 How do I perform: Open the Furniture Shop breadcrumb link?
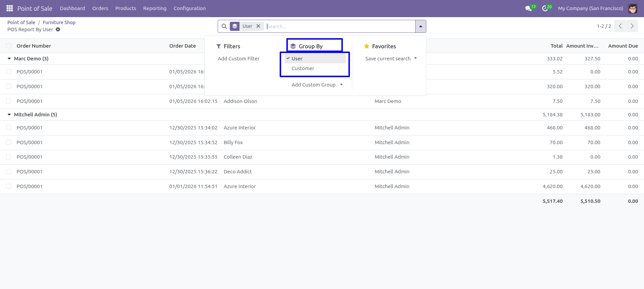pyautogui.click(x=59, y=22)
